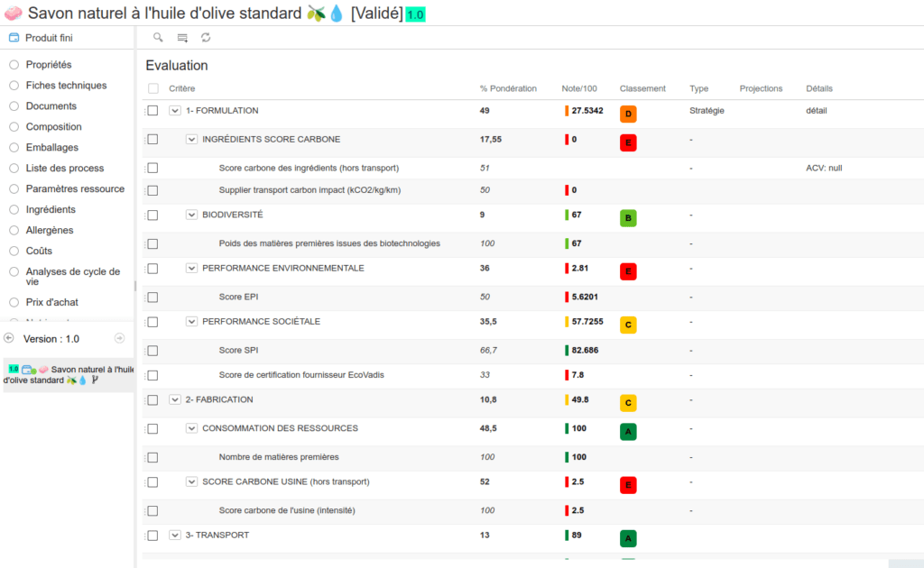924x568 pixels.
Task: Collapse the PERFORMANCE SOCIÉTALE group
Action: pos(191,322)
